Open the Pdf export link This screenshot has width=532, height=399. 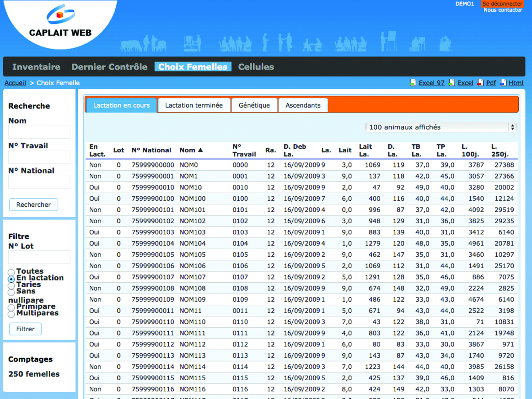point(491,83)
